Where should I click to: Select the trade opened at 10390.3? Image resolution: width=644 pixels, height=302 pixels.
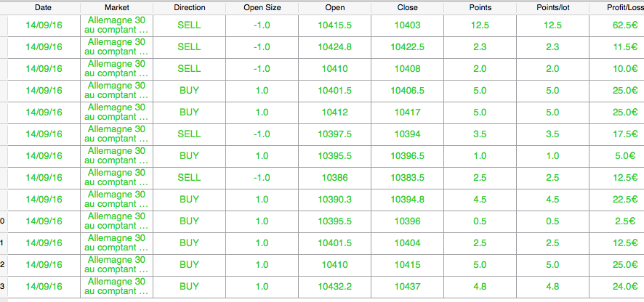[x=322, y=200]
